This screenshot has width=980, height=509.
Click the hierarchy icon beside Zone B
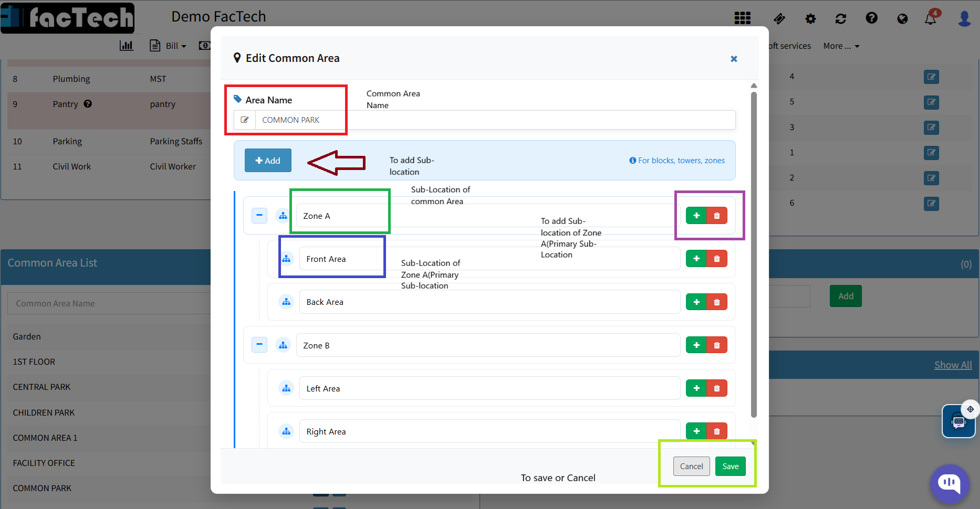(283, 345)
